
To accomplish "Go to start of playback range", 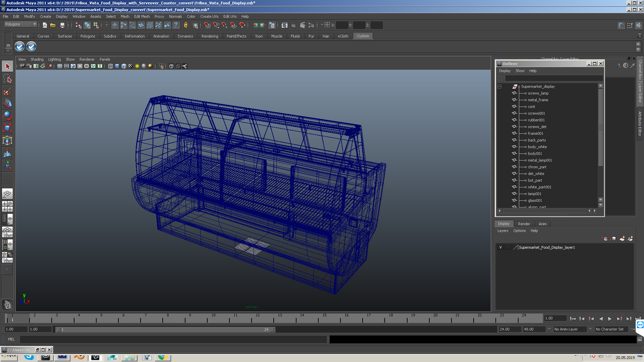I will pos(573,319).
